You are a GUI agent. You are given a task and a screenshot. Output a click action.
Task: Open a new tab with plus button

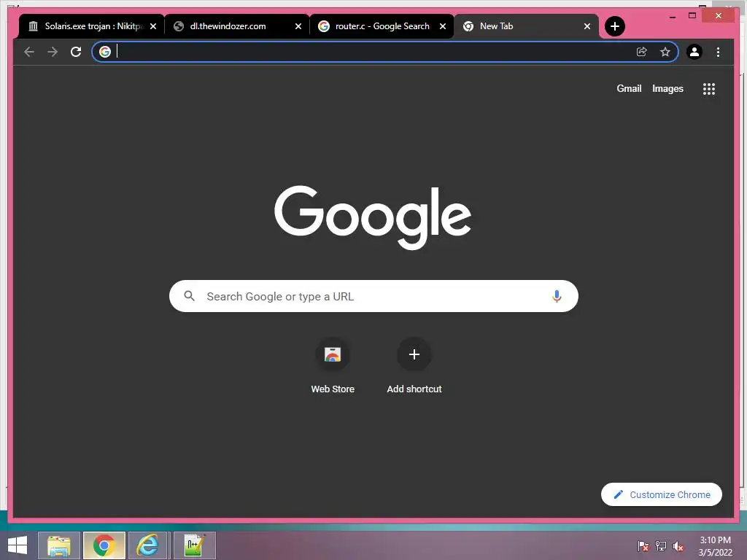tap(614, 26)
